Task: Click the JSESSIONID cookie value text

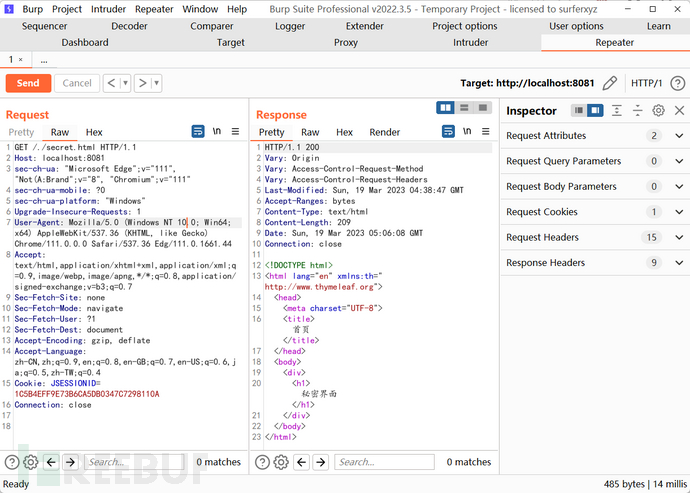Action: point(87,394)
